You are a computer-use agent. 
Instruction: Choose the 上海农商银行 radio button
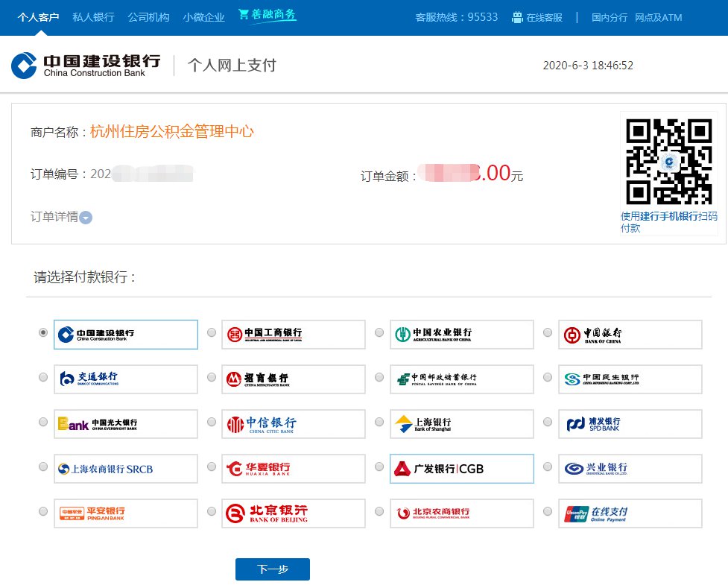43,467
